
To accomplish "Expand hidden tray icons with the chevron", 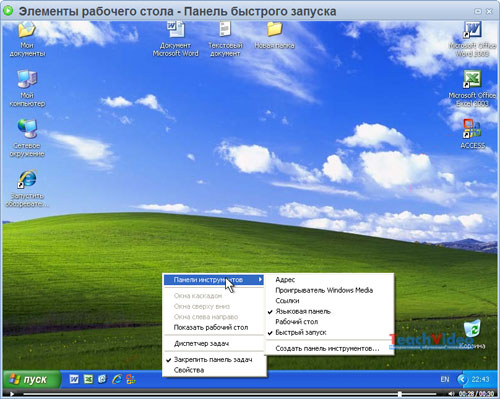I will (x=462, y=379).
